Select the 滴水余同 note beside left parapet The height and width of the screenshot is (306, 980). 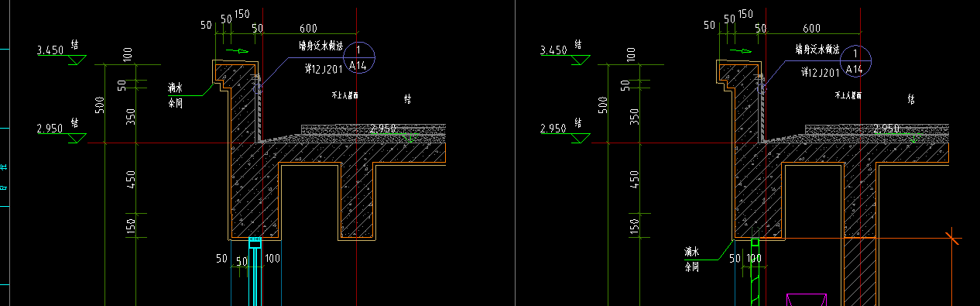pos(176,94)
